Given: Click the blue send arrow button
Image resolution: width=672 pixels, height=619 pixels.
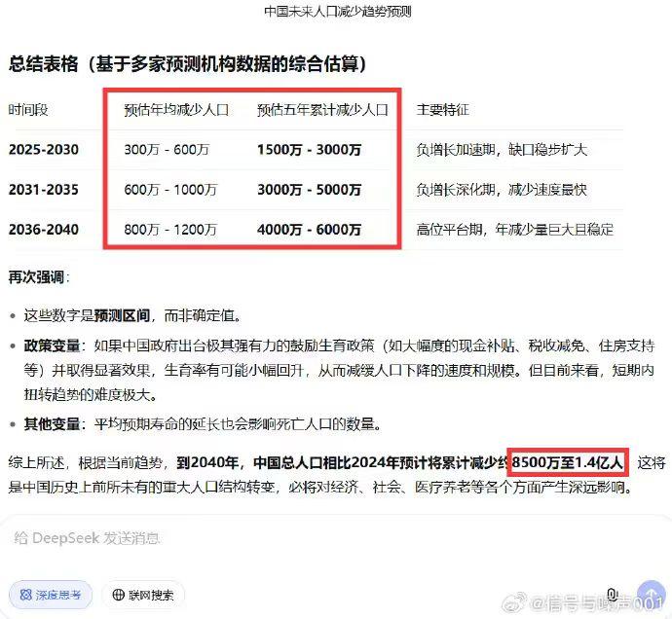Looking at the screenshot, I should click(651, 595).
